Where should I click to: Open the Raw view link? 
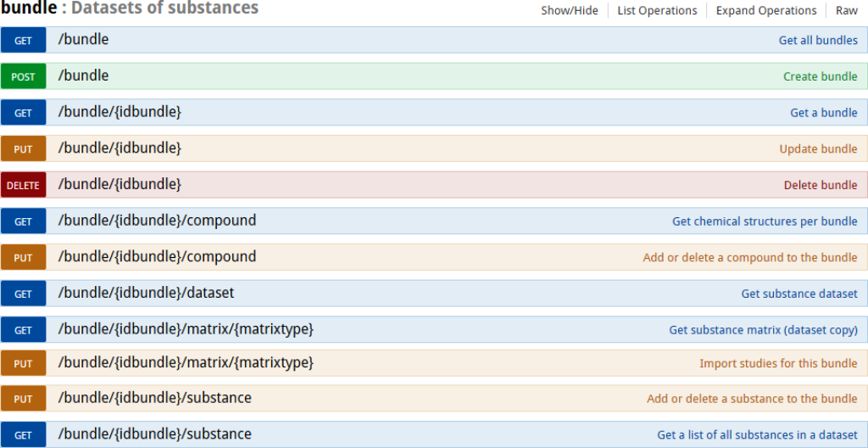(846, 11)
